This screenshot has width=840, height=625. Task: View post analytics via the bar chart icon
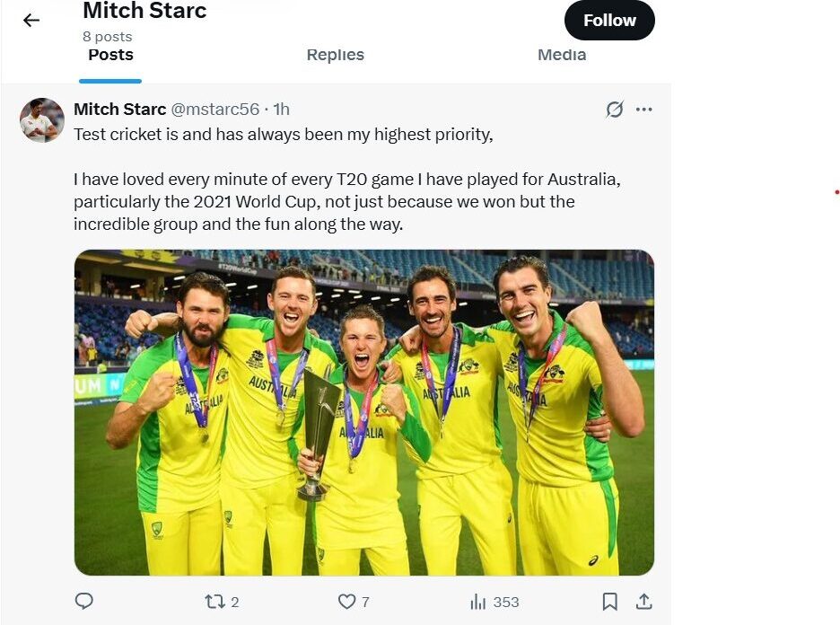[478, 602]
